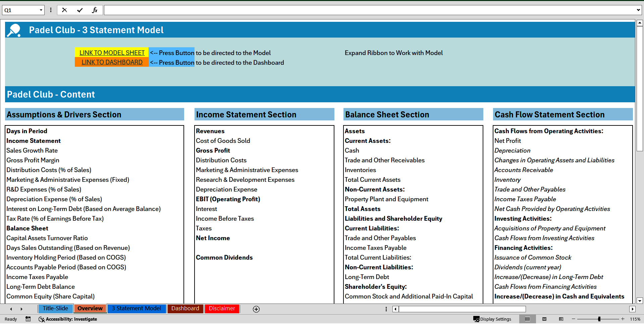Switch to Page Layout view
Viewport: 644px width, 324px height.
click(544, 319)
